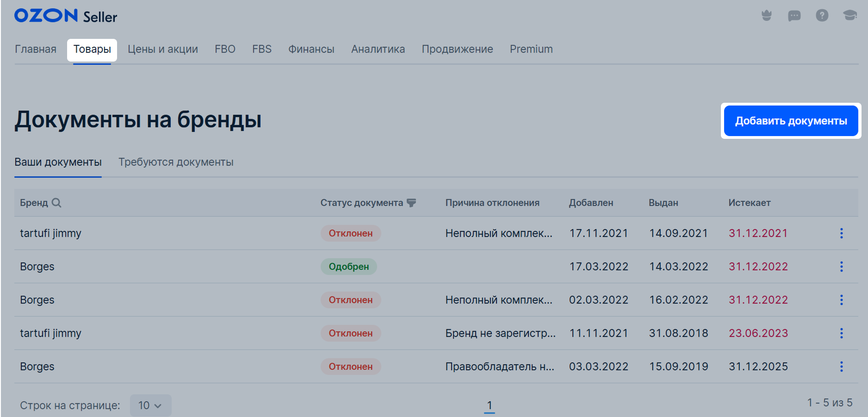Open the FBO menu item
Screen dimensions: 868x417
pyautogui.click(x=225, y=49)
